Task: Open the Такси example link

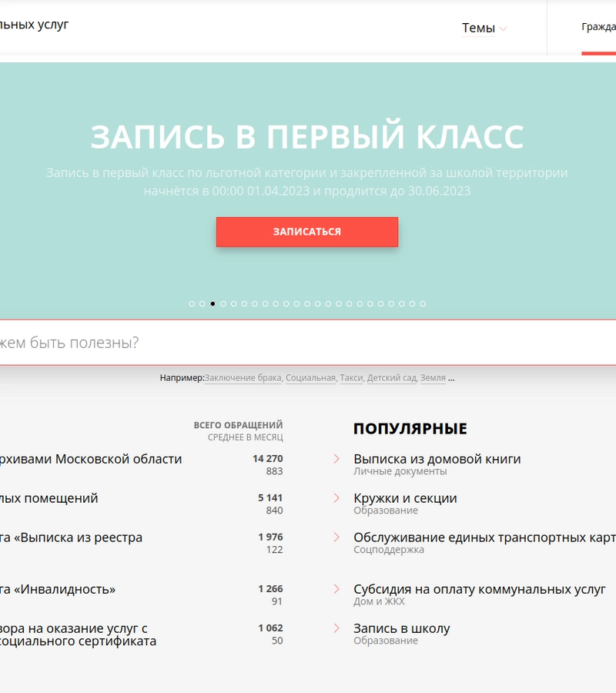Action: tap(351, 378)
